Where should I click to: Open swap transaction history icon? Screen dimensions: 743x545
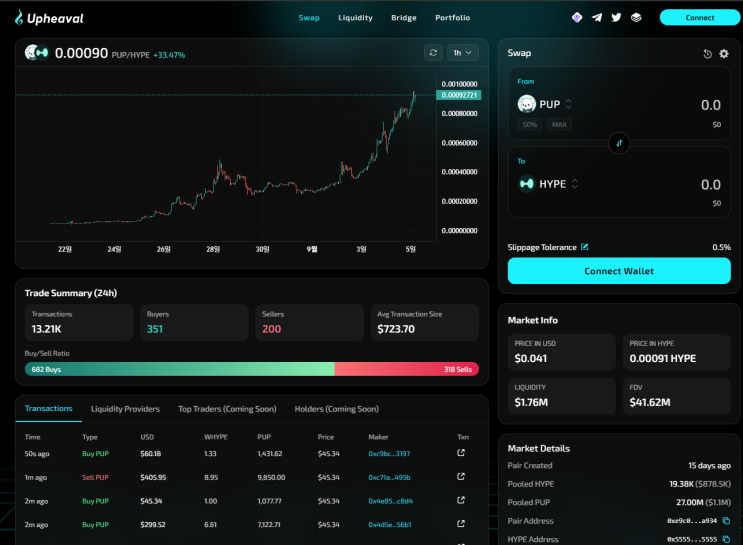(x=707, y=54)
